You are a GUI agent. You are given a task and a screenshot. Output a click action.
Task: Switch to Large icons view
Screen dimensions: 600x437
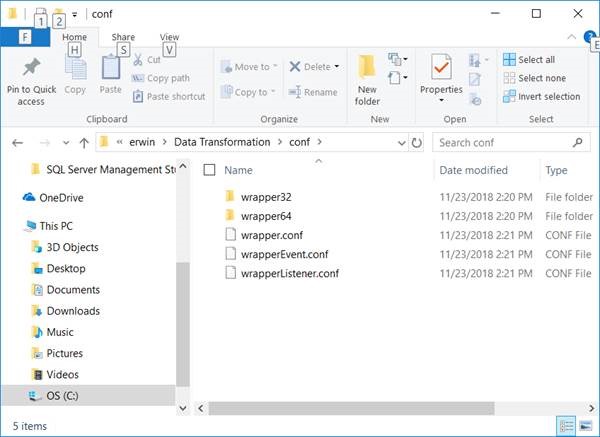click(586, 425)
